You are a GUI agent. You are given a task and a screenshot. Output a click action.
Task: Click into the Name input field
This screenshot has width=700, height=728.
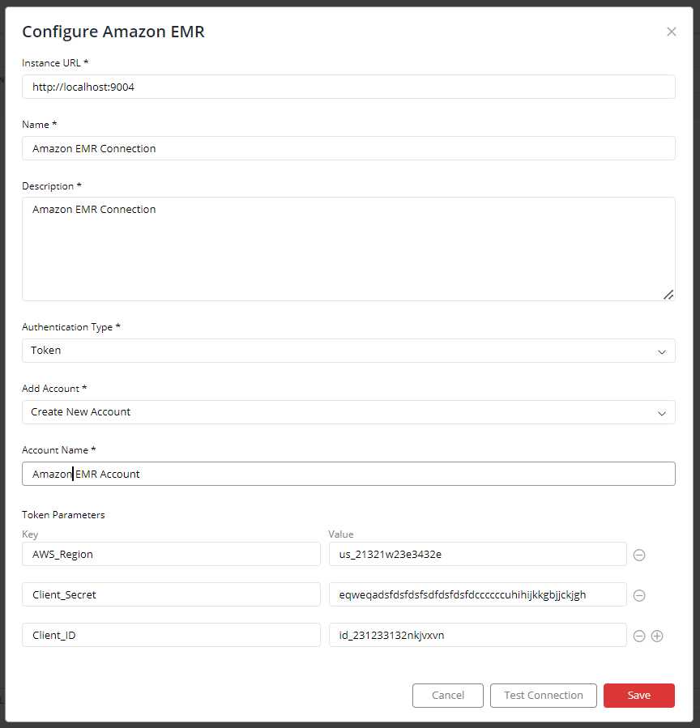tap(348, 148)
